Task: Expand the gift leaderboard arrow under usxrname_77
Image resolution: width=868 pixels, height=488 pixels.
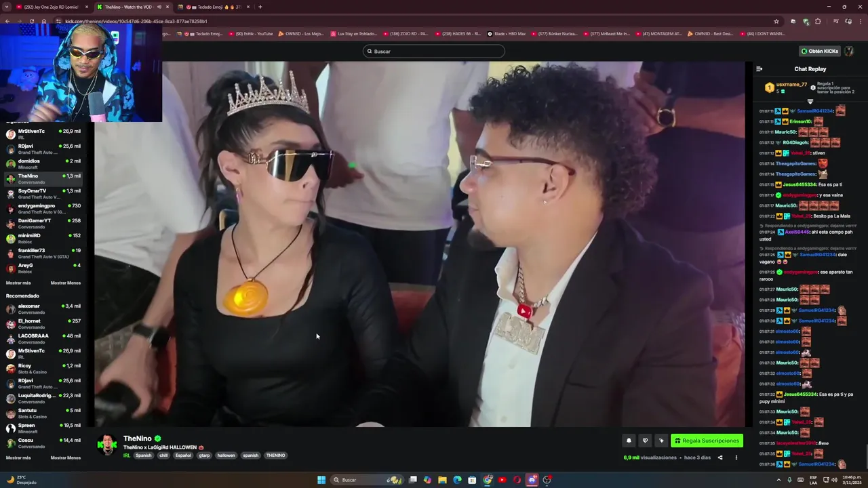Action: (810, 102)
